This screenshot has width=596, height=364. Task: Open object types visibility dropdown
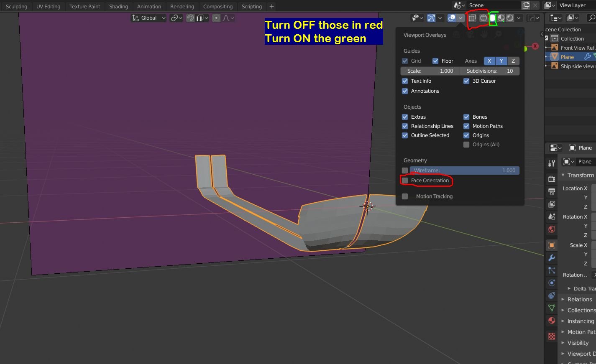pos(417,18)
